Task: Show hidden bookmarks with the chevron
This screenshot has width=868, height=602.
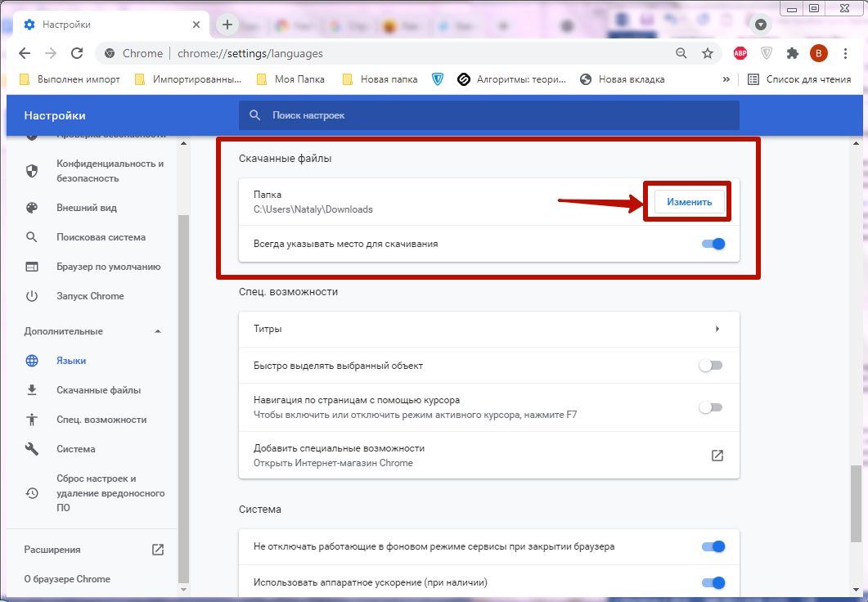Action: click(726, 79)
